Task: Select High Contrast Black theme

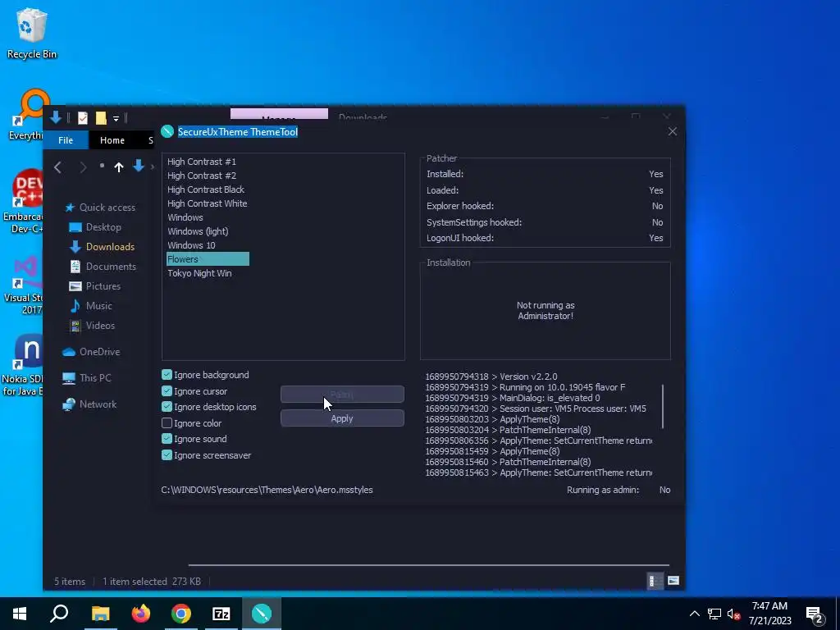Action: pos(206,189)
